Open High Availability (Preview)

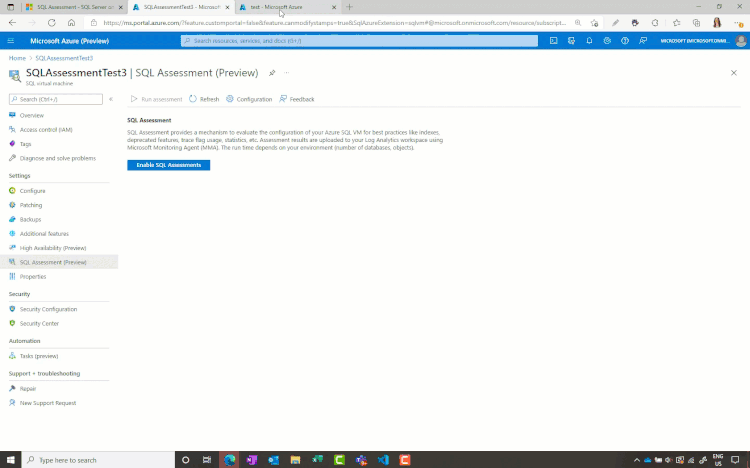(53, 248)
